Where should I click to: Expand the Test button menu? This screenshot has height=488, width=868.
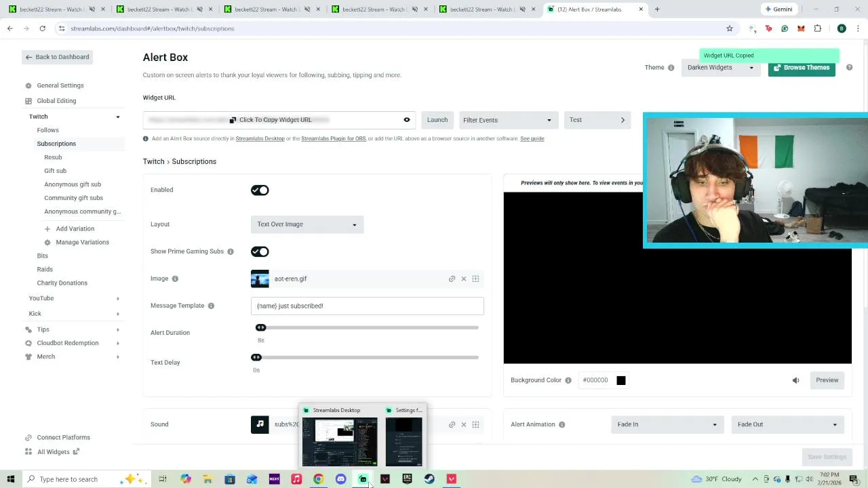(597, 120)
